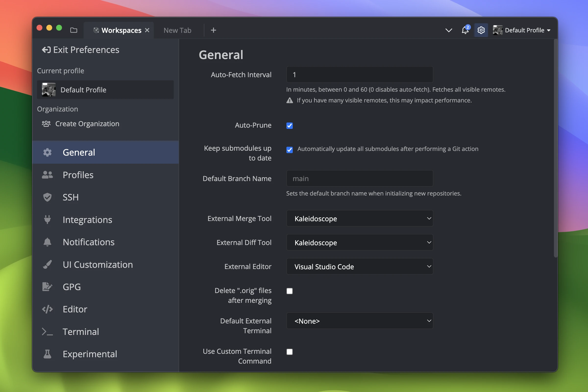Click the folder icon near window controls

coord(73,30)
